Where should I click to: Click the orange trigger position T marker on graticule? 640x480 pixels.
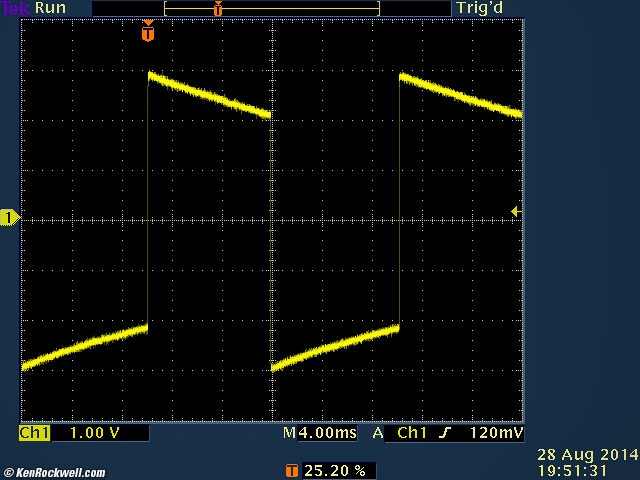click(x=148, y=34)
